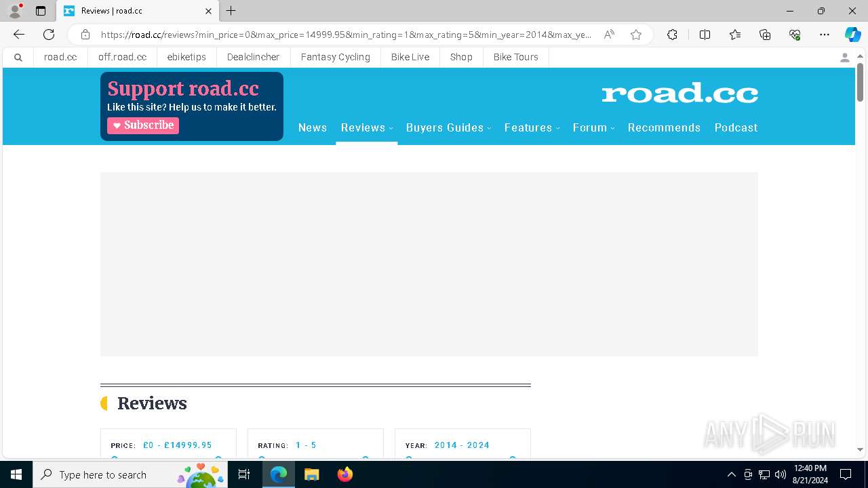This screenshot has height=488, width=868.
Task: Open Copilot sidebar icon
Action: click(852, 35)
